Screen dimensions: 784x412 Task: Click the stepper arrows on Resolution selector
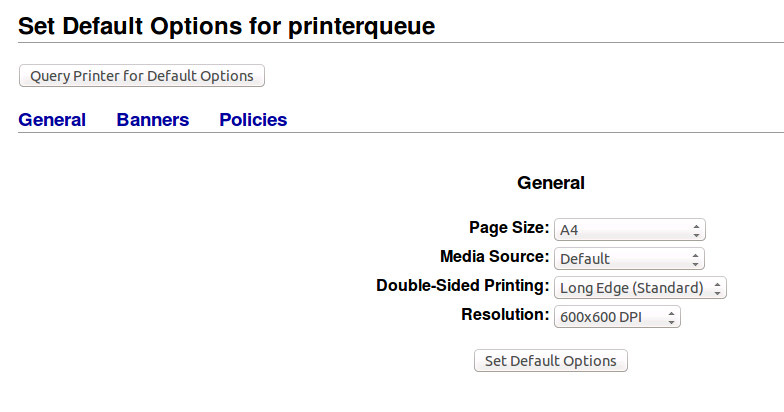pos(672,317)
